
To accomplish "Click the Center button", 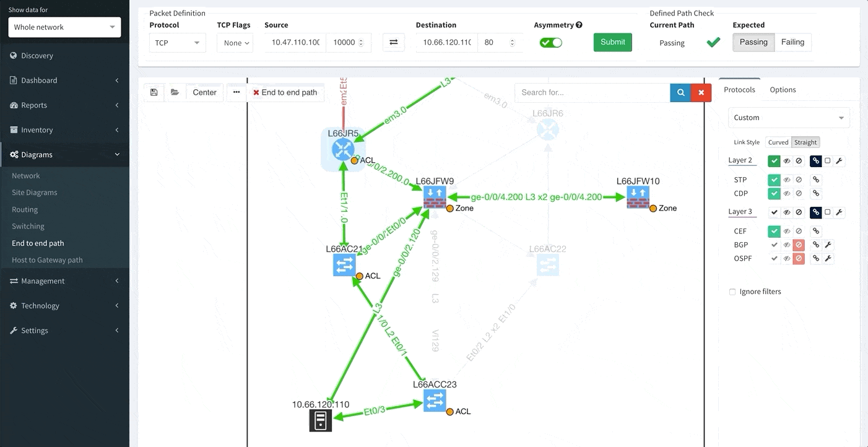I will [x=204, y=92].
